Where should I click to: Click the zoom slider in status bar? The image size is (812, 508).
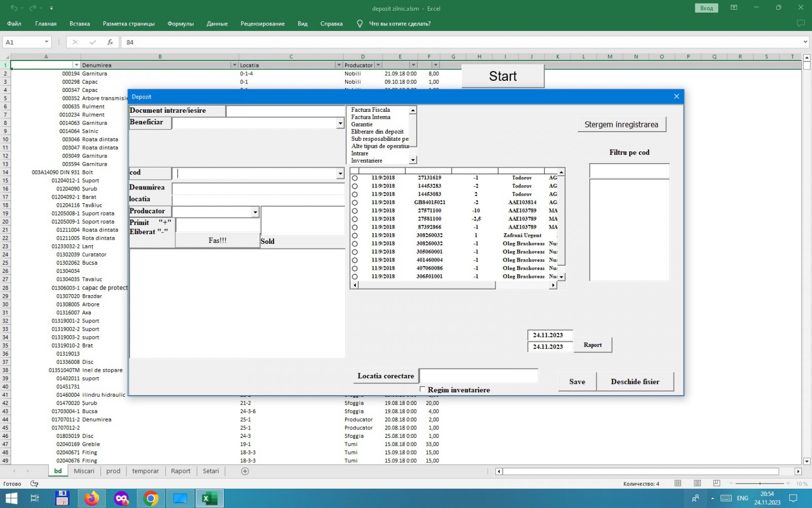760,483
